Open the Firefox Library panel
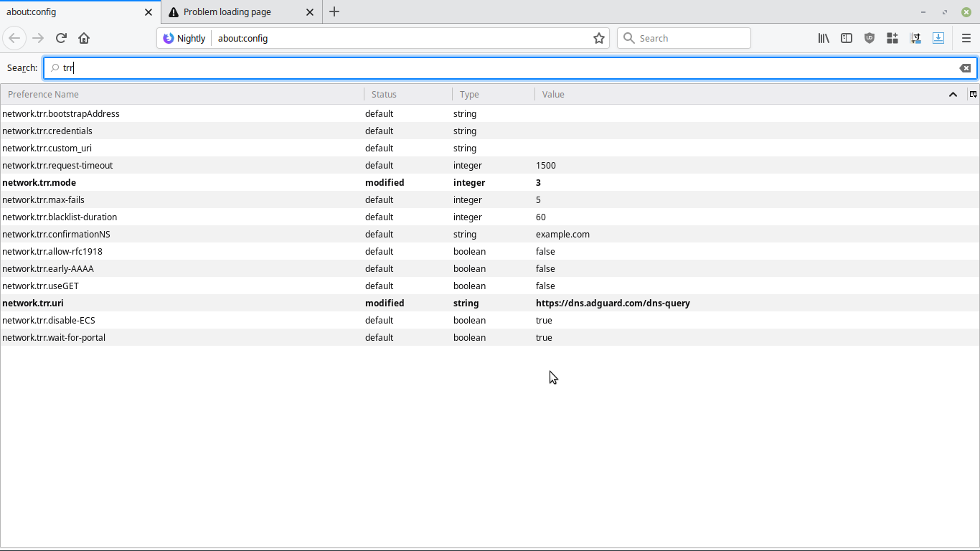 (x=823, y=38)
